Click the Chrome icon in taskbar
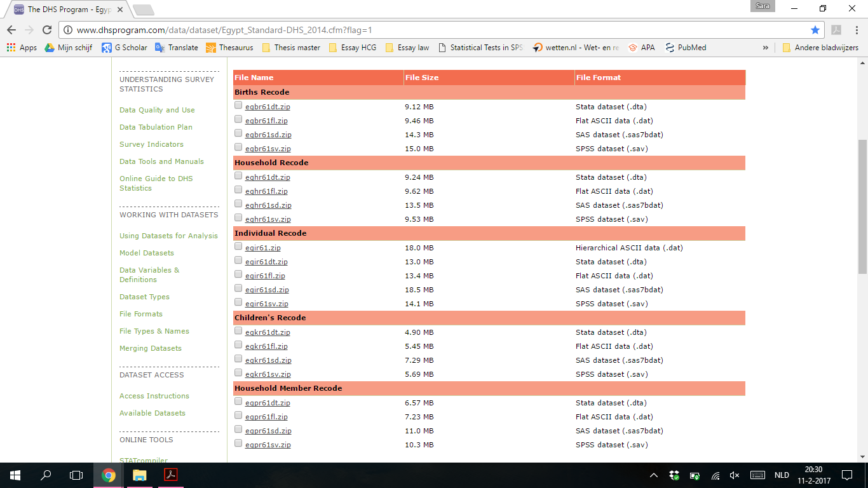The image size is (868, 488). tap(109, 475)
